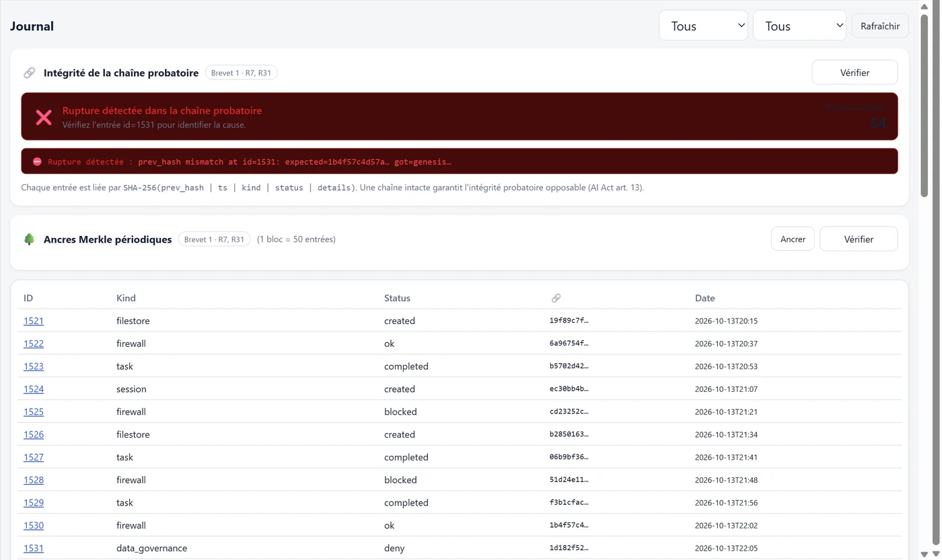Open journal entry 1522
Image resolution: width=942 pixels, height=560 pixels.
pos(34,344)
